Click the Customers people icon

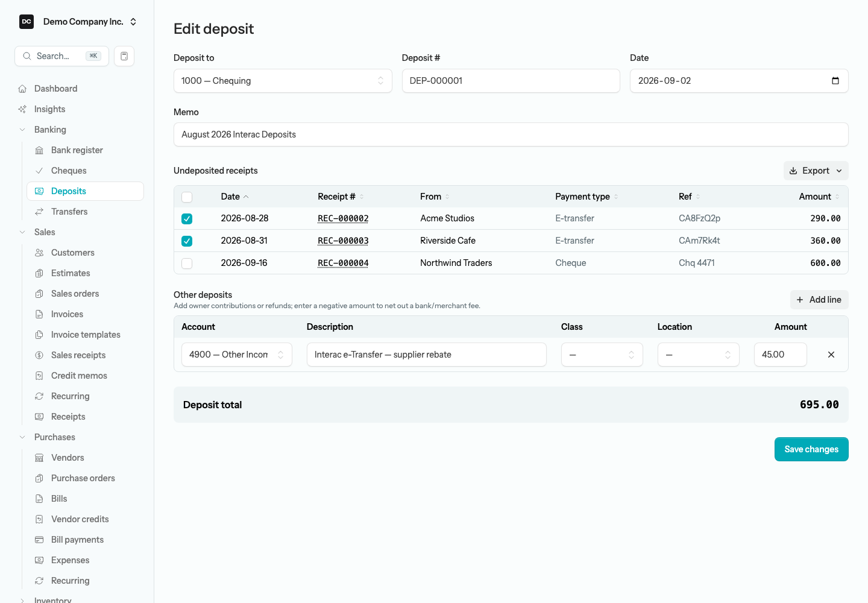coord(39,253)
